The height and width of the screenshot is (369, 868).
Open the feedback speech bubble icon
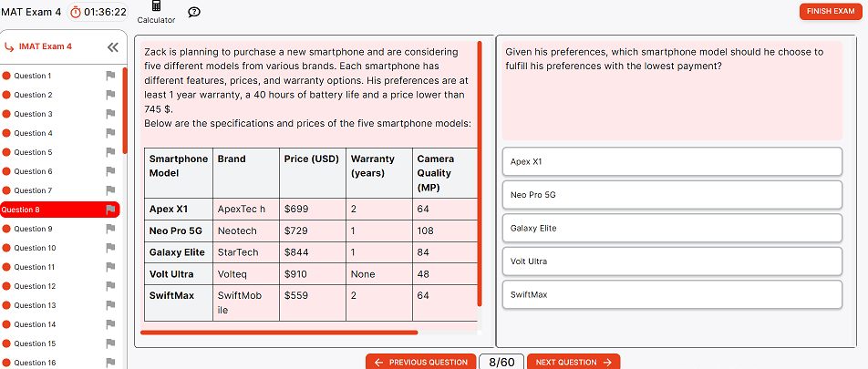click(193, 12)
